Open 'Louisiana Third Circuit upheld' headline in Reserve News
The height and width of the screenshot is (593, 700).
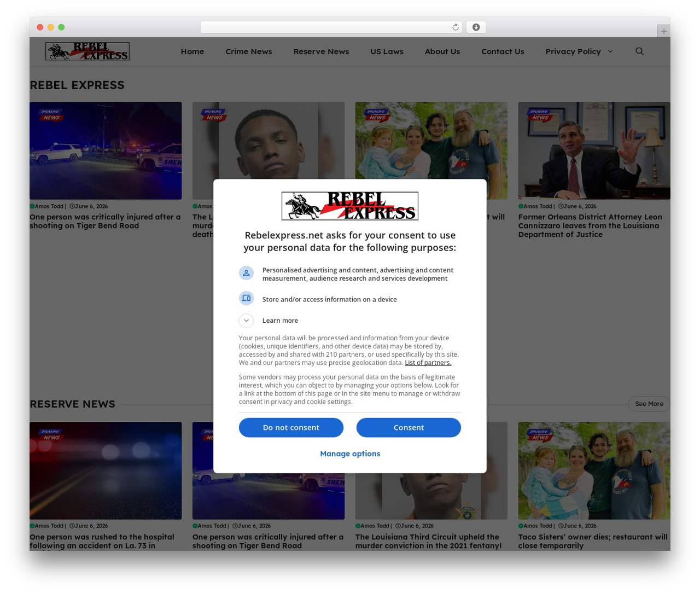point(428,541)
